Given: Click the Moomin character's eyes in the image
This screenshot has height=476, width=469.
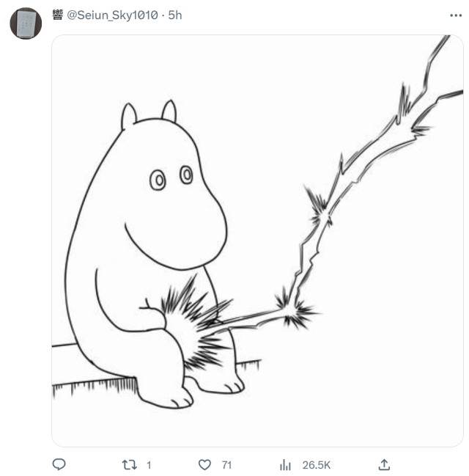Looking at the screenshot, I should 171,177.
